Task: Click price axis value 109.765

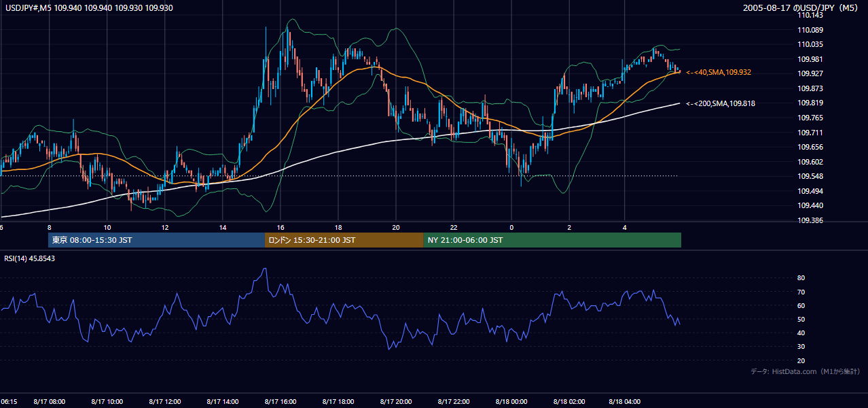Action: [x=811, y=118]
